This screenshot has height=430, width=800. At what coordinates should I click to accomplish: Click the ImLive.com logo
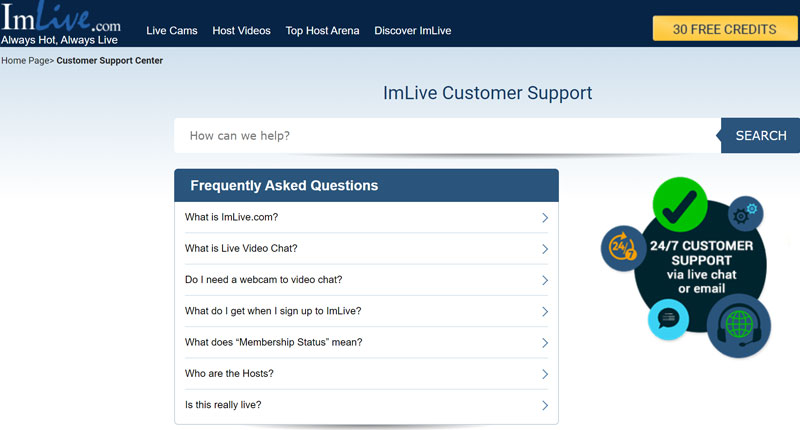coord(61,17)
